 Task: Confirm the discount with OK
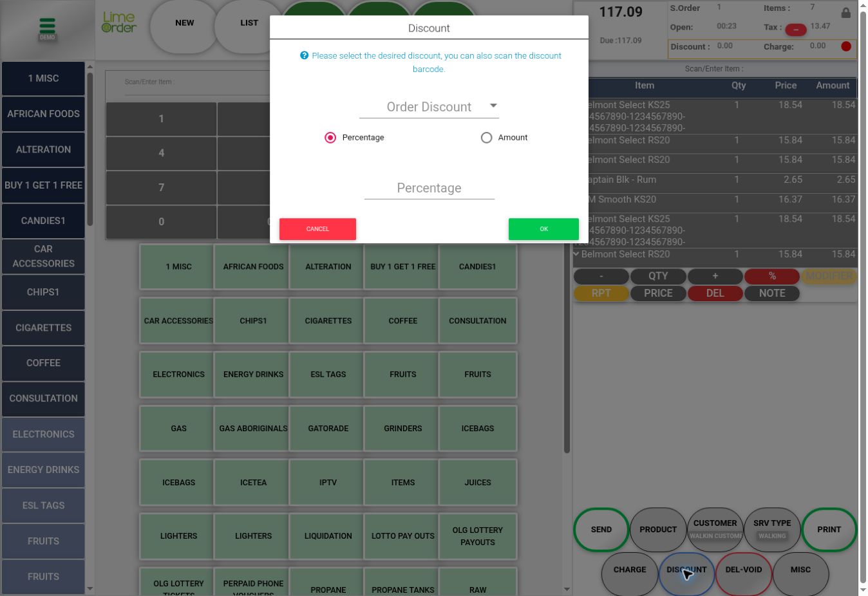543,229
